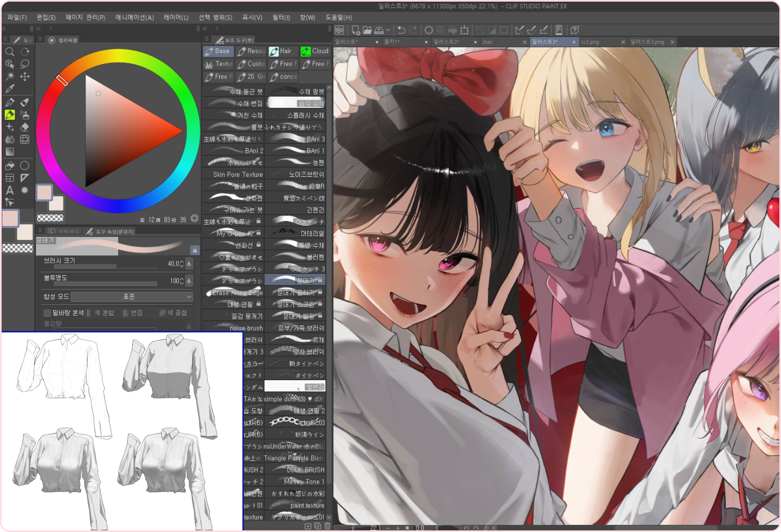Switch to the 일러스트2* canvas tab
781x532 pixels.
(454, 42)
